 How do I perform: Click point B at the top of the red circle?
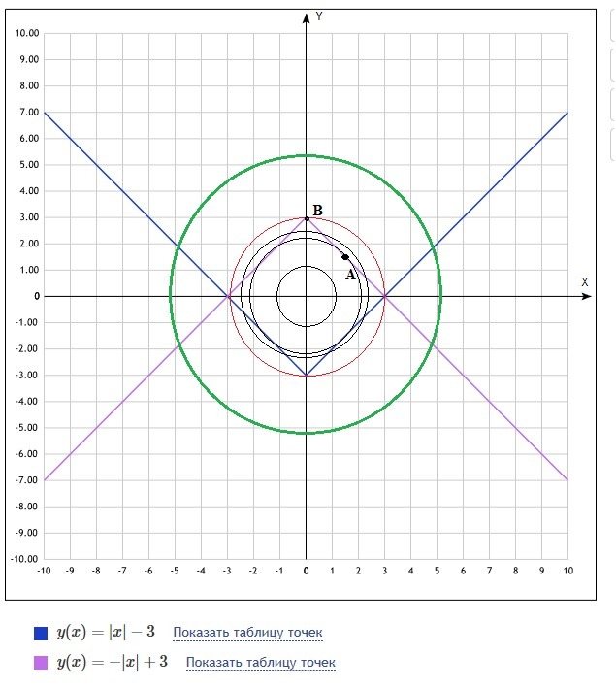(308, 218)
